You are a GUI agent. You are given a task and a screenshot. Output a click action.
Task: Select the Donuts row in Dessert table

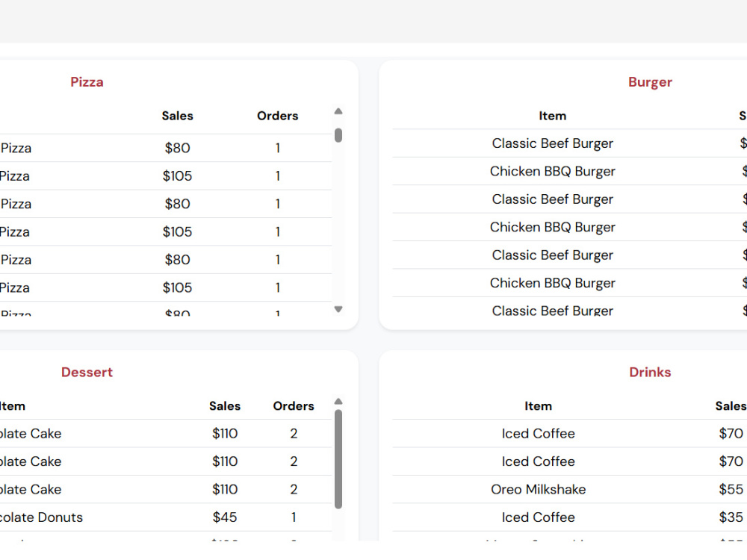166,517
